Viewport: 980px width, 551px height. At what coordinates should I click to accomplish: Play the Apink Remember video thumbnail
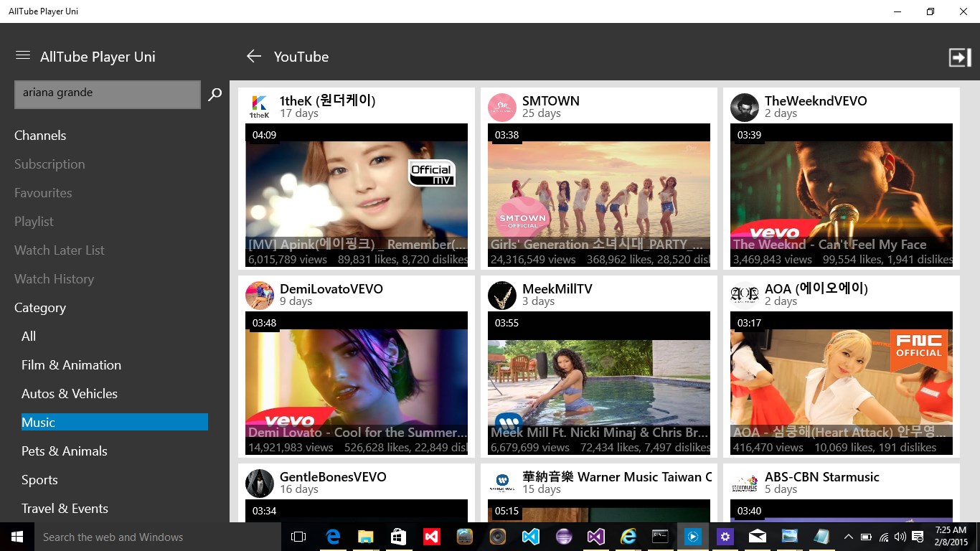click(x=357, y=195)
